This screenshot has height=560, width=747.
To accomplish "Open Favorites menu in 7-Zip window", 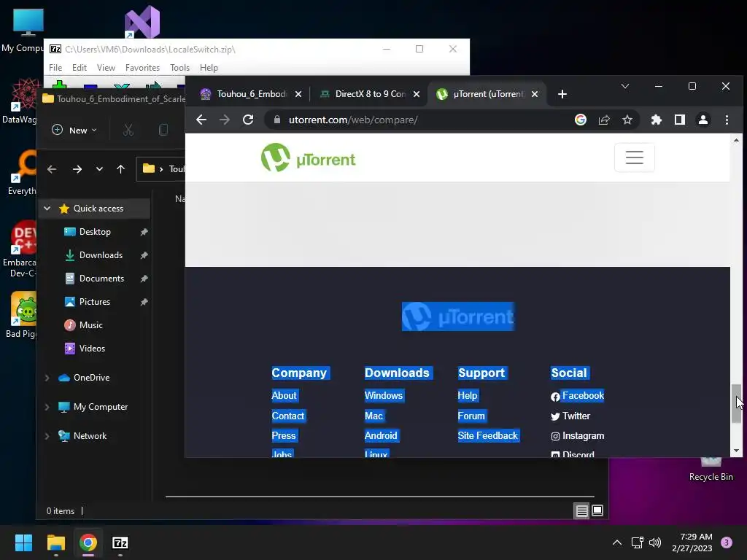I will (142, 68).
